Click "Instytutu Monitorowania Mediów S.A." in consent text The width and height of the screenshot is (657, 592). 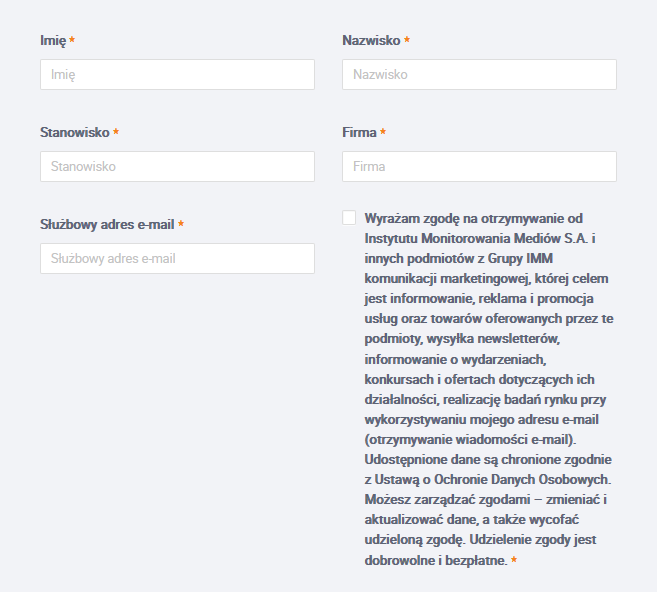click(476, 238)
